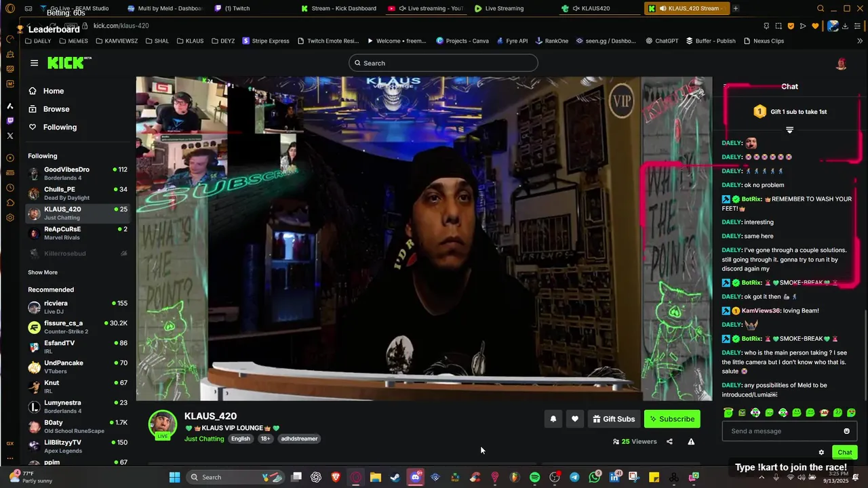Open a new browser tab

point(736,9)
